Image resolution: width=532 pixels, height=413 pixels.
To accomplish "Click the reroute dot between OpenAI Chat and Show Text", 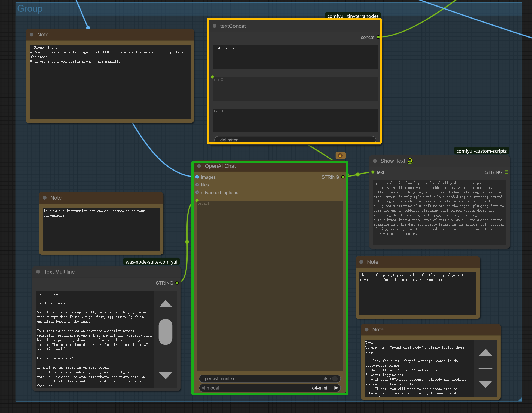I will point(358,174).
